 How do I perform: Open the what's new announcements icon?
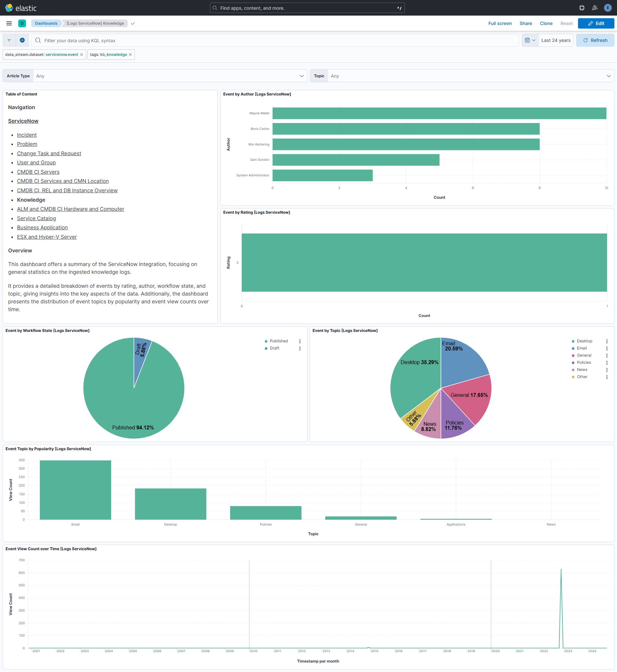tap(595, 8)
